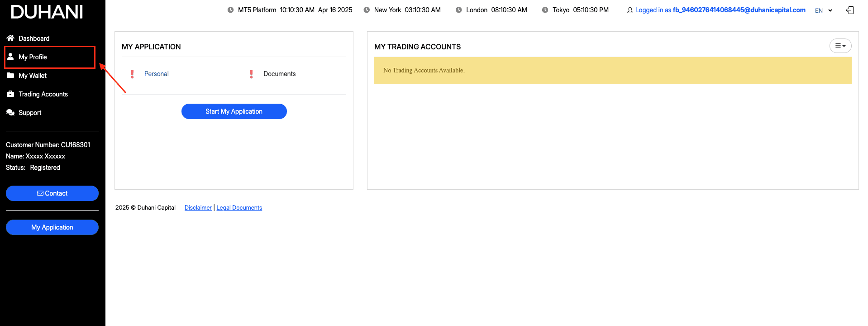The width and height of the screenshot is (868, 326).
Task: Click the Tokyo time display
Action: click(591, 10)
